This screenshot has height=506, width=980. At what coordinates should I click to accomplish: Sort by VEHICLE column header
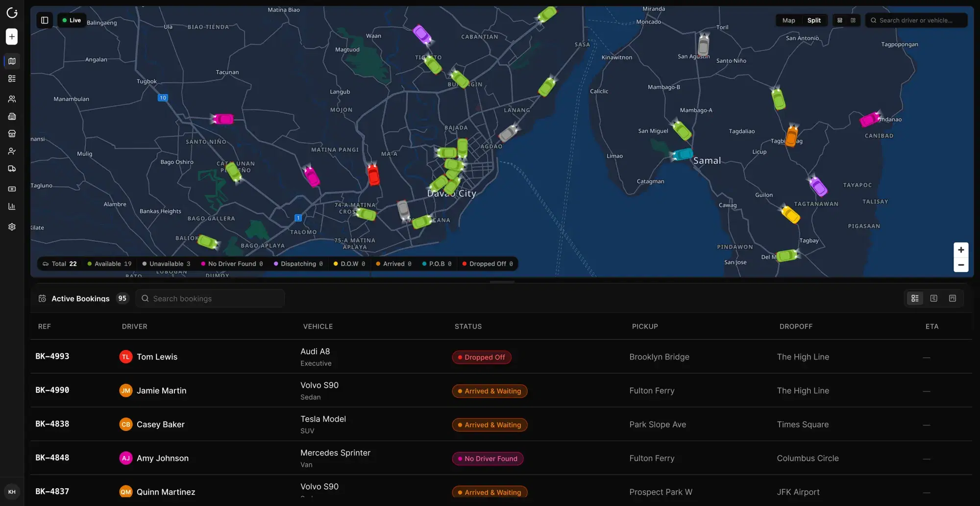(x=318, y=327)
